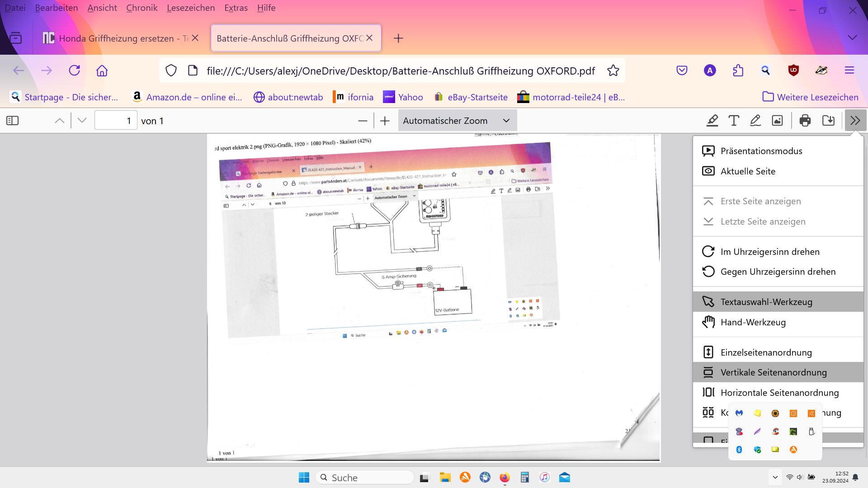List all tabs with the tab-bar chevron
Screen dimensions: 868x488
click(x=852, y=38)
